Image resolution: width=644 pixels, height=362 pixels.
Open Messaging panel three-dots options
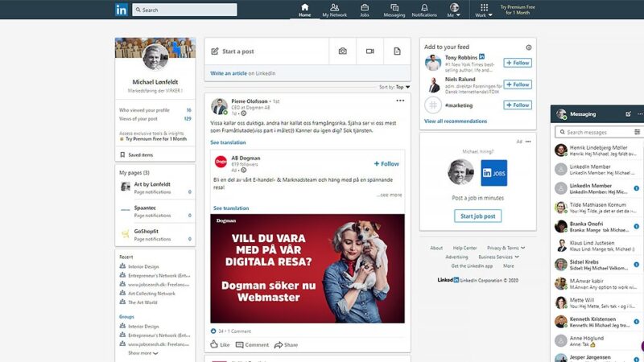pos(640,114)
